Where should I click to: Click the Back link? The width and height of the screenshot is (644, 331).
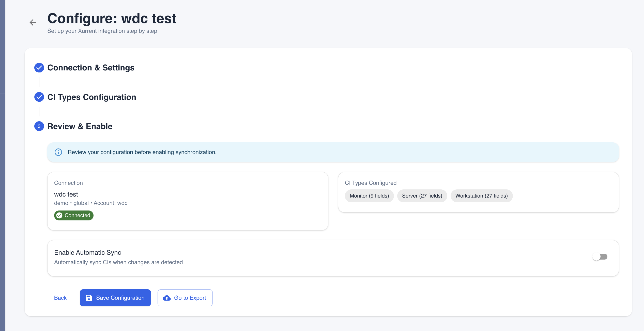(60, 298)
